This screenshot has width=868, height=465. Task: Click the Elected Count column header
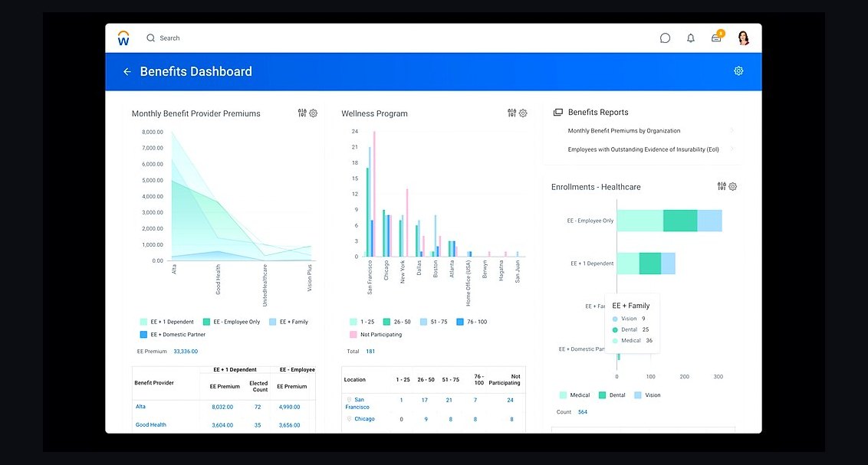[258, 387]
